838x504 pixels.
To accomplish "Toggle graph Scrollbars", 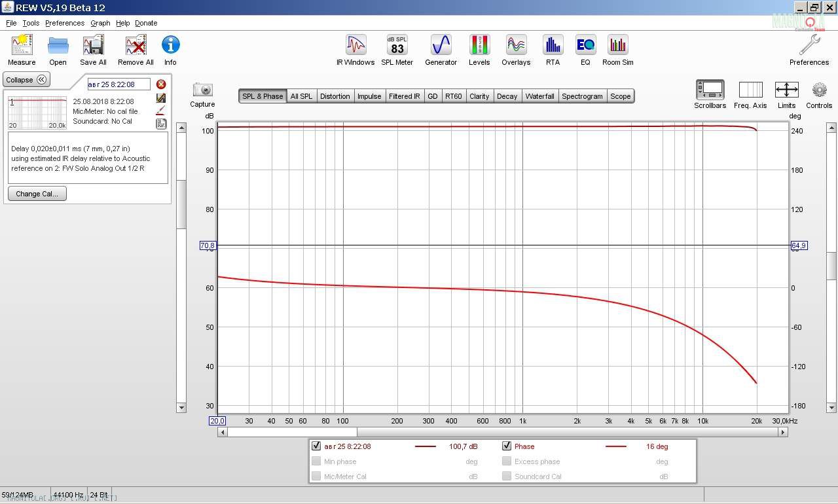I will (710, 95).
